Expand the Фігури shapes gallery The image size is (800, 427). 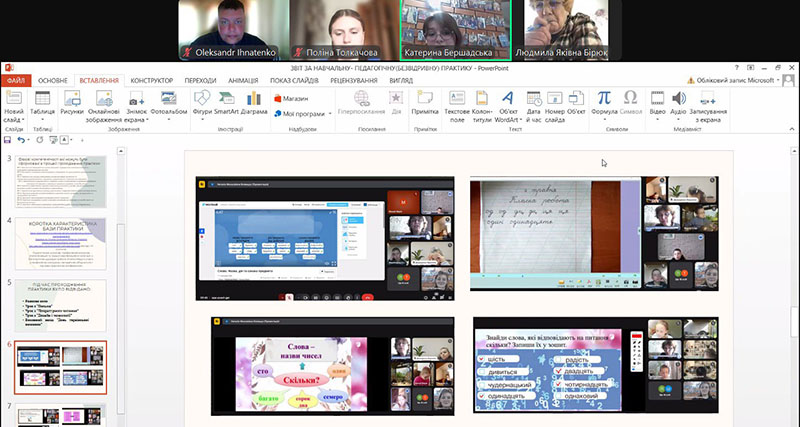pyautogui.click(x=203, y=120)
